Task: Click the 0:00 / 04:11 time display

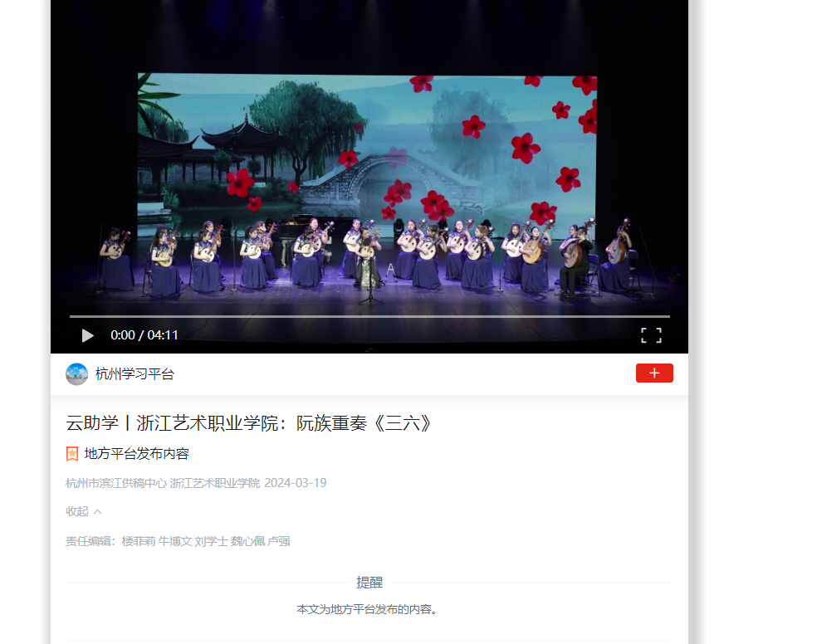Action: click(x=144, y=335)
